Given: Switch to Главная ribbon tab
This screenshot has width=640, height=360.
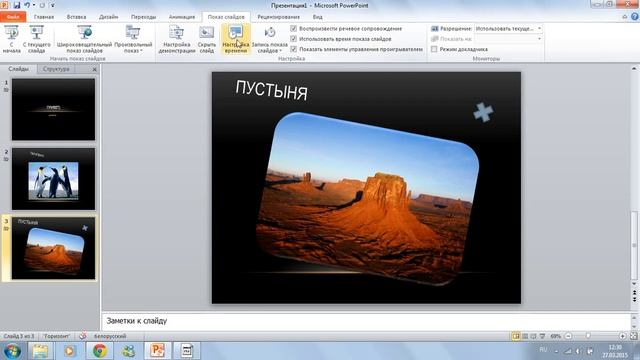Looking at the screenshot, I should click(44, 17).
